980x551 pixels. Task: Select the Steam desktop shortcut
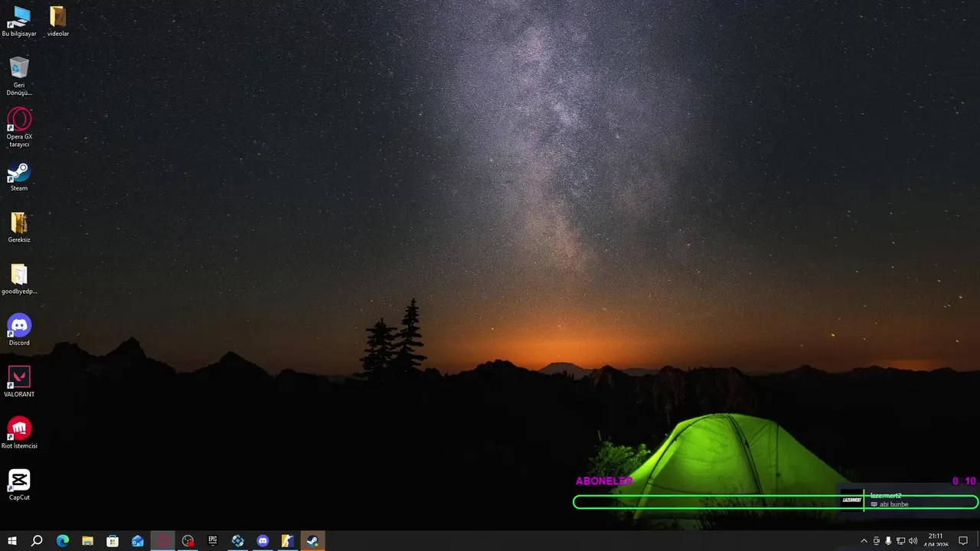click(x=19, y=177)
